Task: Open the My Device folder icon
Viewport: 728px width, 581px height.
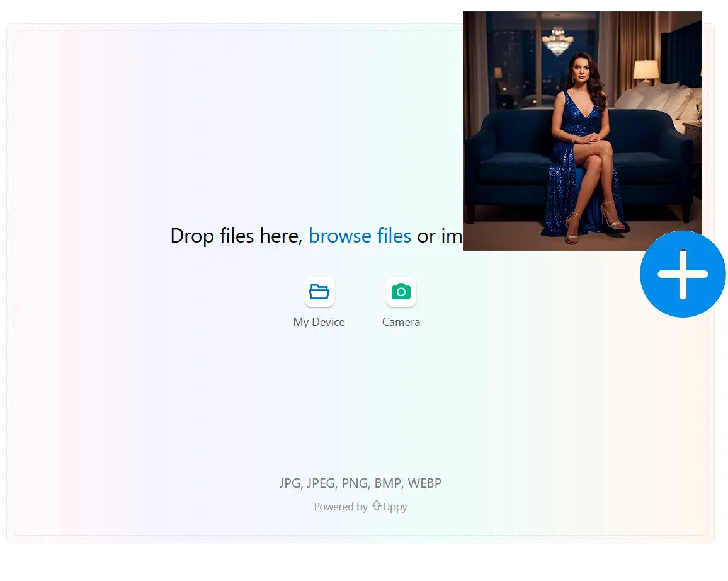Action: click(319, 292)
